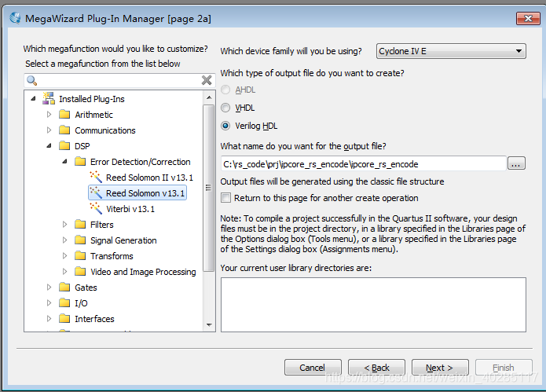Click the user library directories list box
Viewport: 546px width, 392px height.
pos(373,305)
